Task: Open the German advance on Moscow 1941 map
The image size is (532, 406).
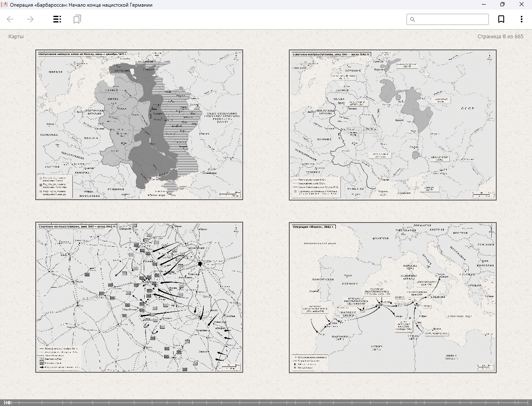Action: 139,125
